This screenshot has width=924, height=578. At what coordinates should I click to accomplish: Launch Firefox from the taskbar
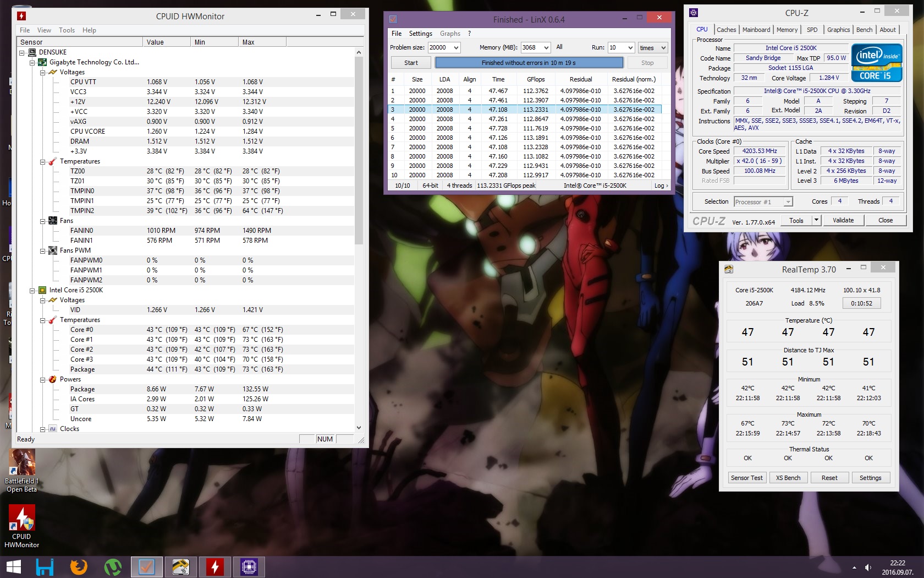[x=79, y=567]
